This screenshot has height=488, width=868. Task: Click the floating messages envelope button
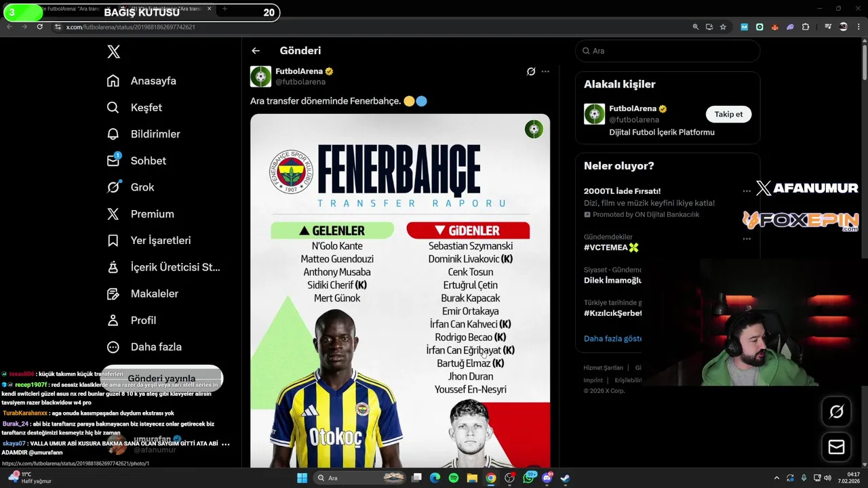pyautogui.click(x=836, y=447)
